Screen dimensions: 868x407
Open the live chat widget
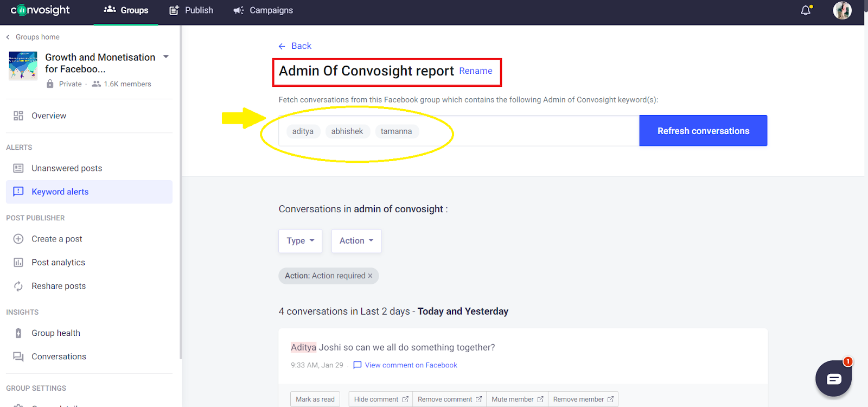(x=834, y=378)
